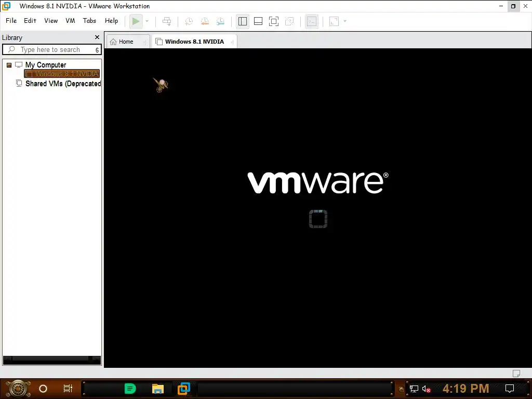Open the Action Center notifications icon
Viewport: 532px width, 399px height.
tap(510, 389)
